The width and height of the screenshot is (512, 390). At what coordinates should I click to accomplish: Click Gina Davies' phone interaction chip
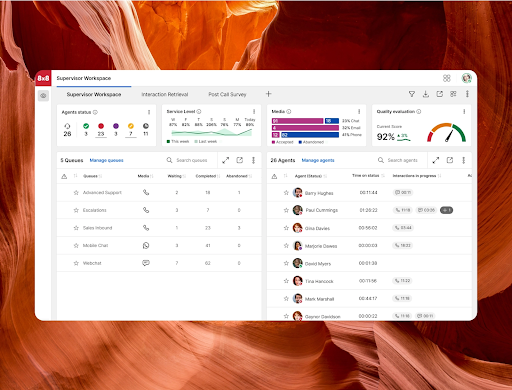tap(403, 228)
